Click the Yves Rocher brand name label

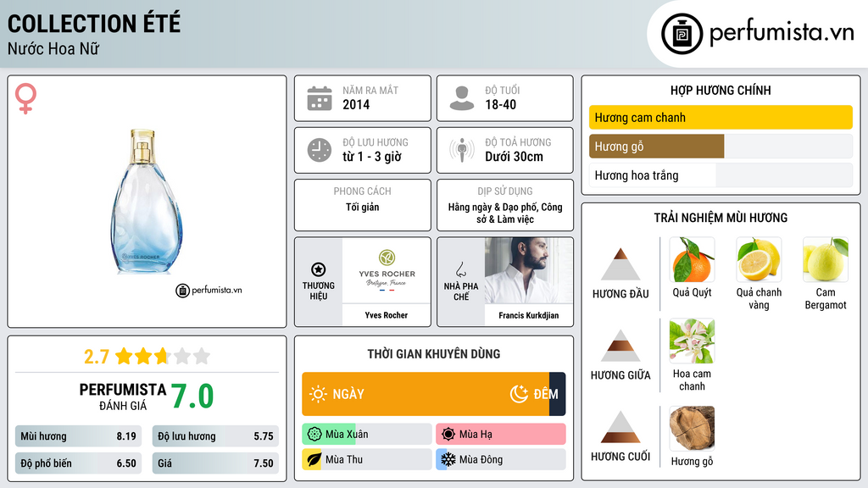tap(387, 315)
